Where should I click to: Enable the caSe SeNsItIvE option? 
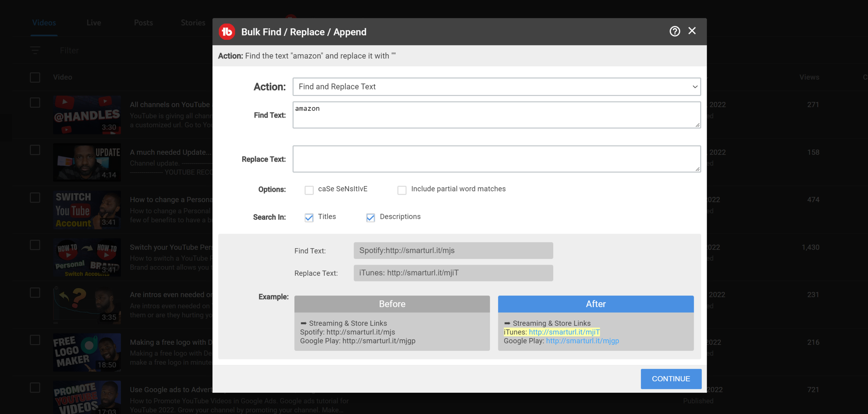(x=309, y=190)
